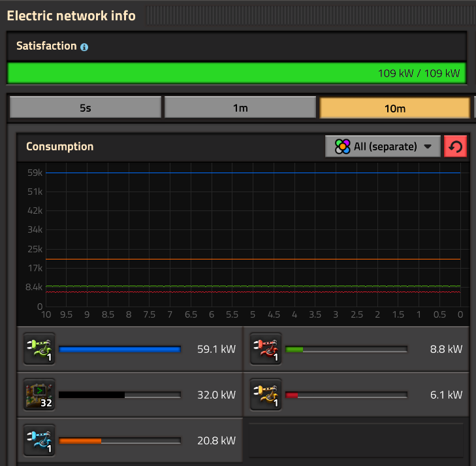This screenshot has width=476, height=466.
Task: Click the 25k y-axis label
Action: point(35,249)
